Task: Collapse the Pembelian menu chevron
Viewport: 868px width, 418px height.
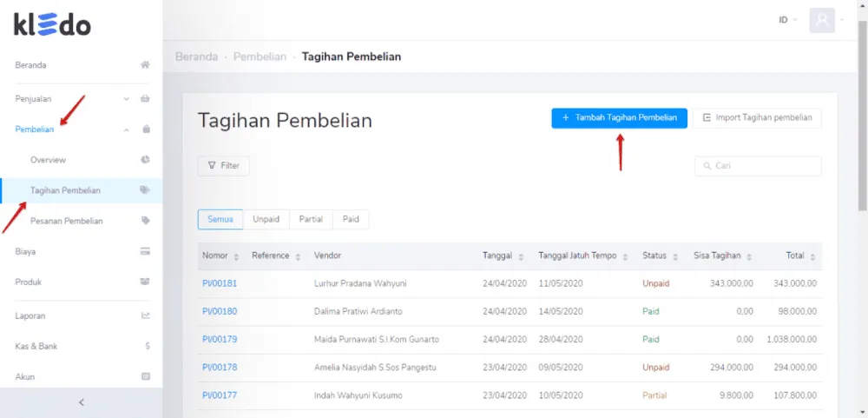Action: point(126,129)
